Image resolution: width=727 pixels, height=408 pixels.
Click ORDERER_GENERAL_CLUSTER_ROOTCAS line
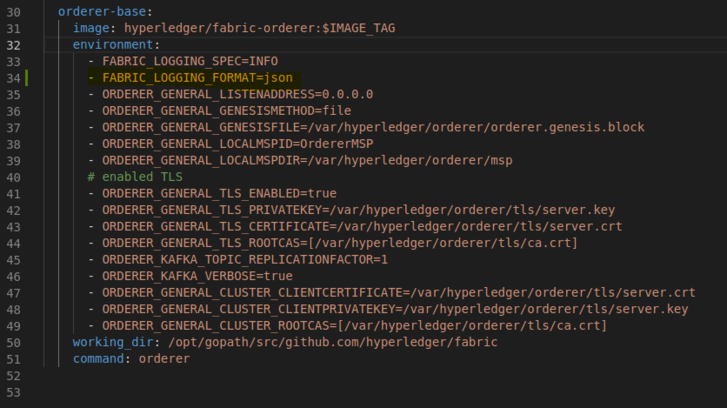(x=355, y=326)
